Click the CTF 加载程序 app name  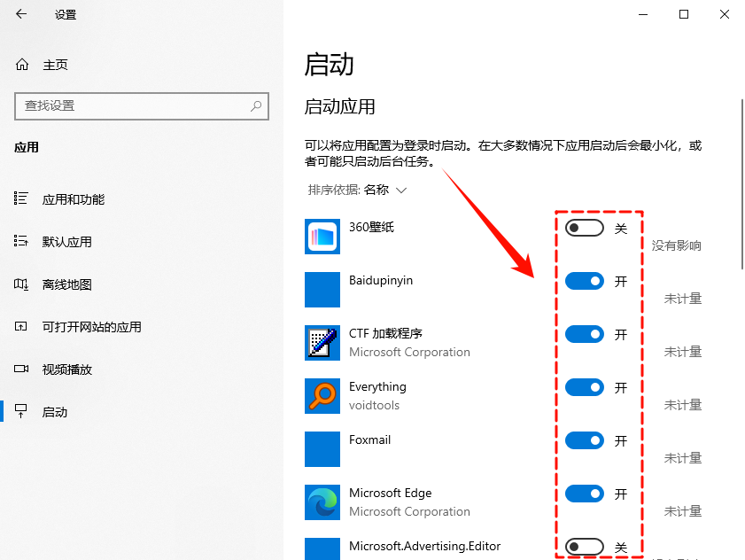click(x=385, y=333)
